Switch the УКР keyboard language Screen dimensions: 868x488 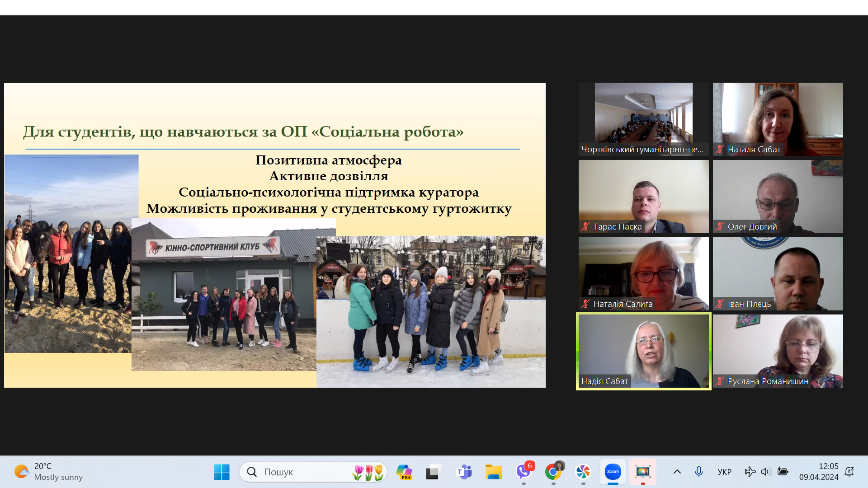(724, 472)
